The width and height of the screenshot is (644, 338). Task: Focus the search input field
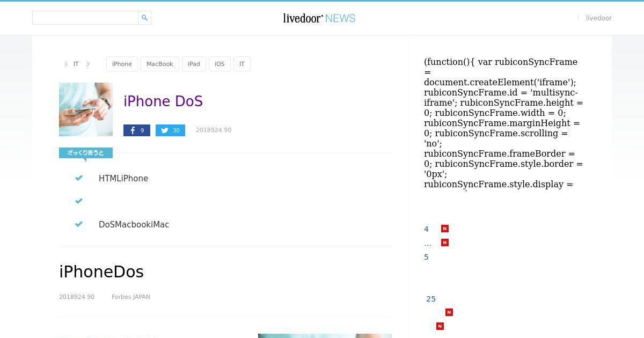85,18
